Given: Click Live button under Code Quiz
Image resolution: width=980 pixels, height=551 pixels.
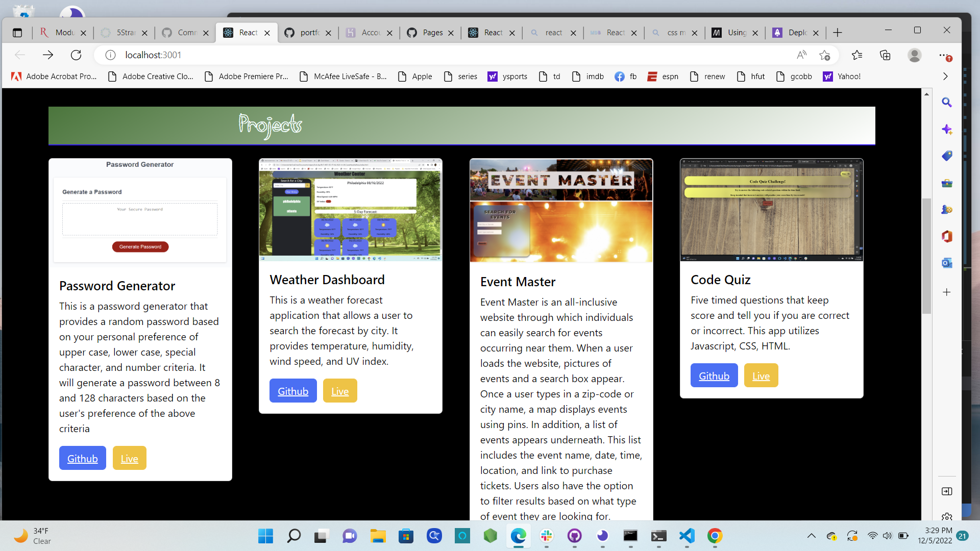Looking at the screenshot, I should pos(761,375).
